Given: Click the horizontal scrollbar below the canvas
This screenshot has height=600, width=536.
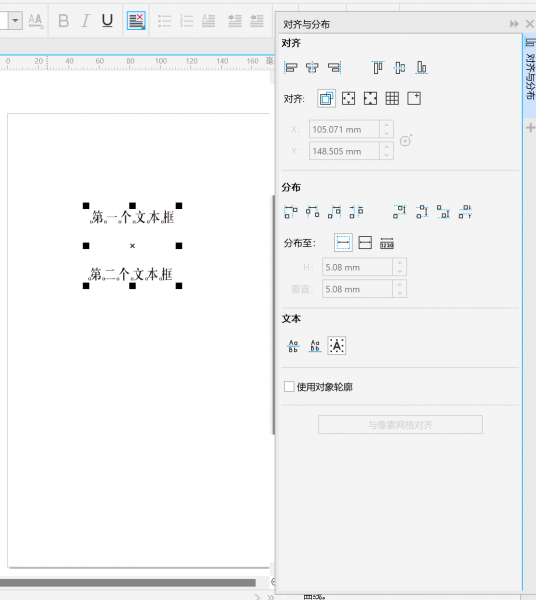Looking at the screenshot, I should tap(128, 583).
